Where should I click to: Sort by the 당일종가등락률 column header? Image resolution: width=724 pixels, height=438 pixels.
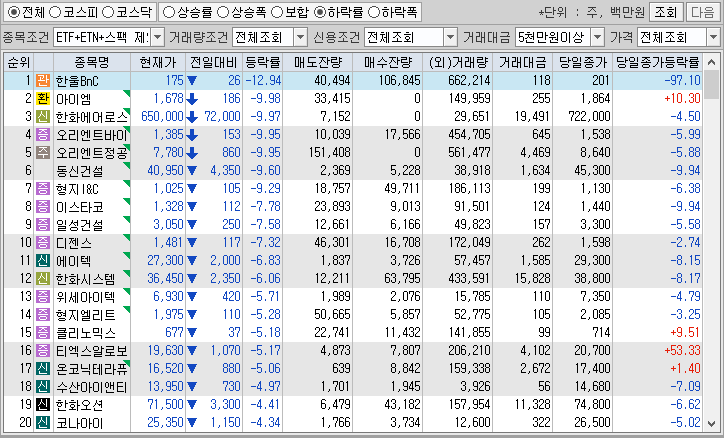(x=658, y=62)
